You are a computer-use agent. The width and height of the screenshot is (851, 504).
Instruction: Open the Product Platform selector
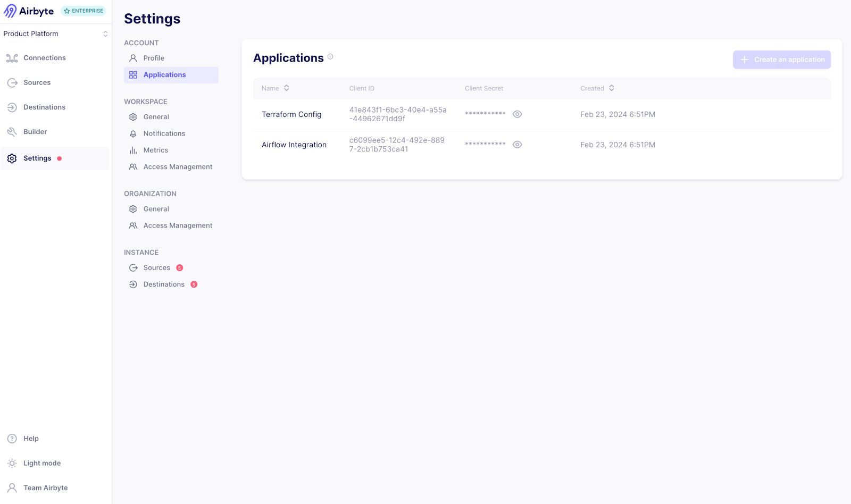click(55, 33)
